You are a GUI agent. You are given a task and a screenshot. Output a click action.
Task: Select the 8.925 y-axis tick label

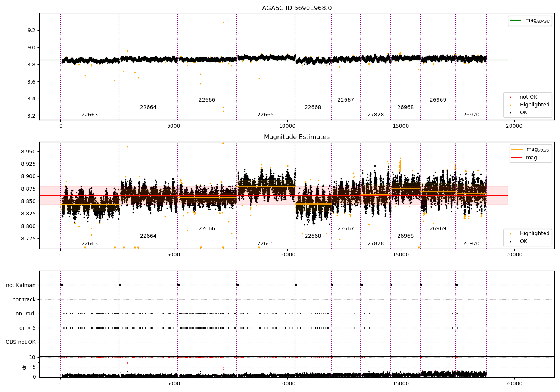click(x=28, y=164)
